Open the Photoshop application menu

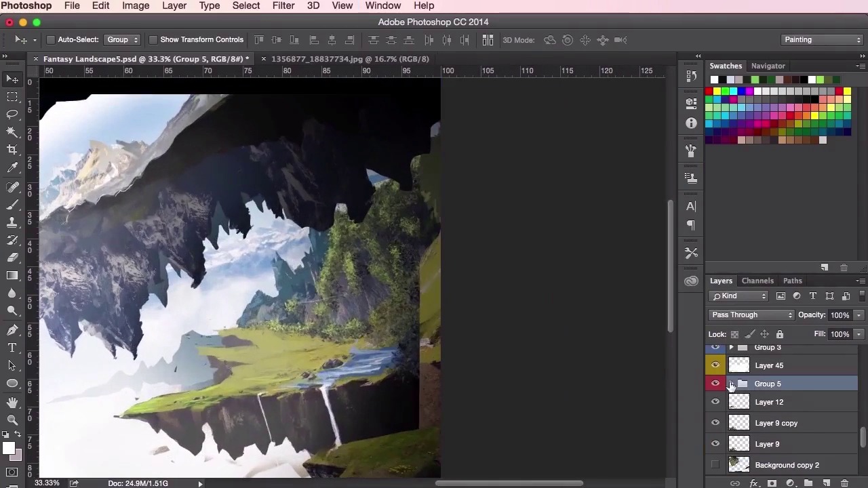tap(26, 6)
